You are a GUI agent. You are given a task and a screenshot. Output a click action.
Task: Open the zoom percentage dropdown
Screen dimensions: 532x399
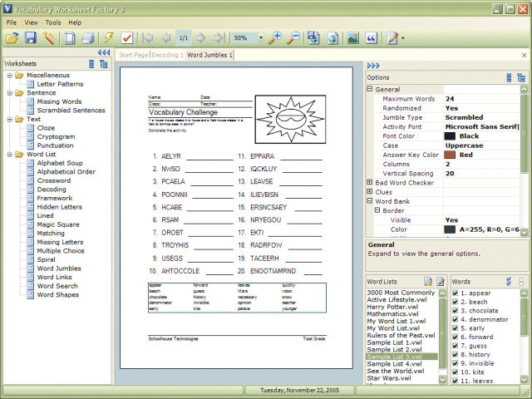coord(260,38)
